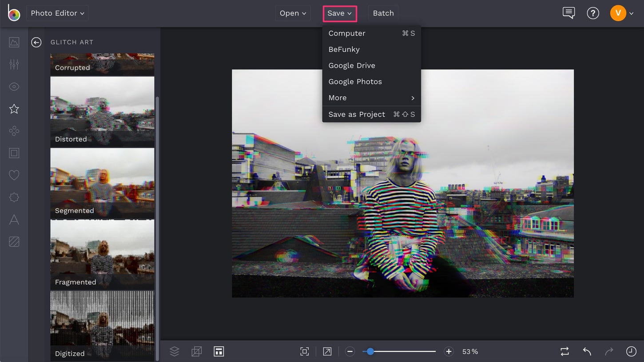Open the Textures panel icon

pyautogui.click(x=14, y=242)
